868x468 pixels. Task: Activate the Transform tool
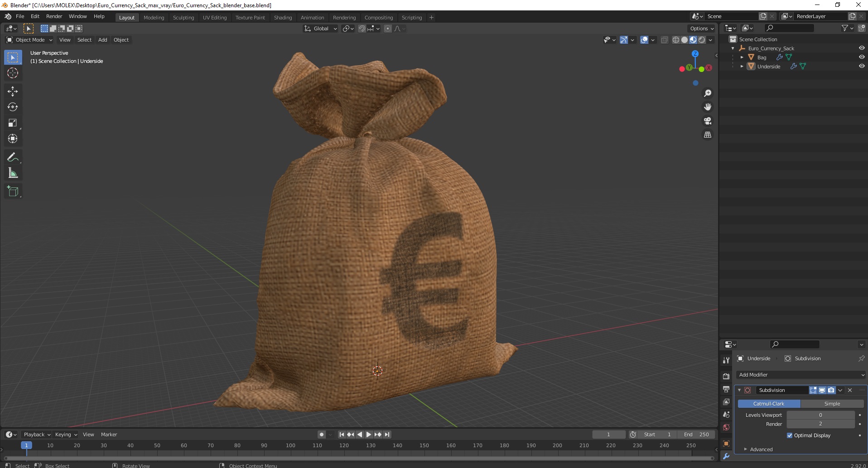[x=13, y=139]
